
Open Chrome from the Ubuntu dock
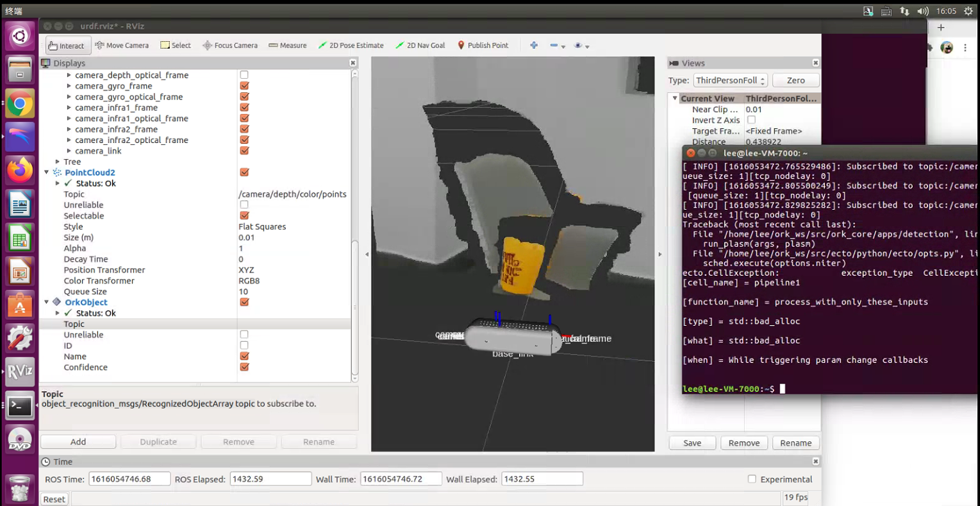click(19, 104)
